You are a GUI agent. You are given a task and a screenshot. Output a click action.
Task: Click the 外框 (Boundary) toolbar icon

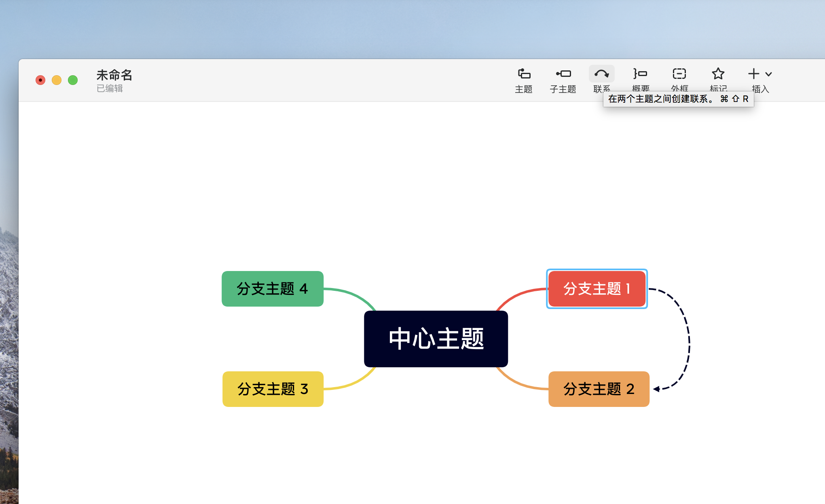tap(679, 74)
